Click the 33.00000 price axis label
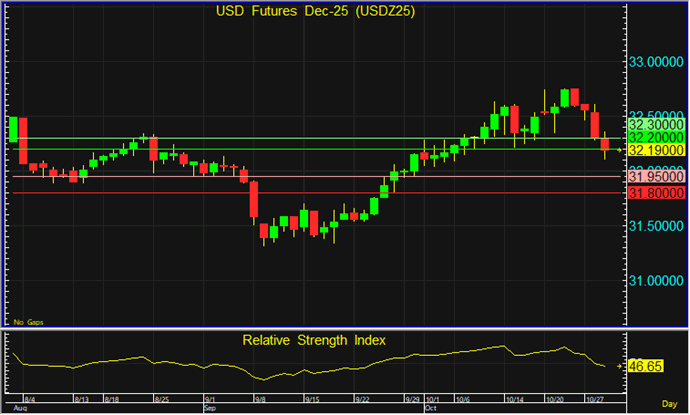Image resolution: width=690 pixels, height=415 pixels. pos(657,62)
